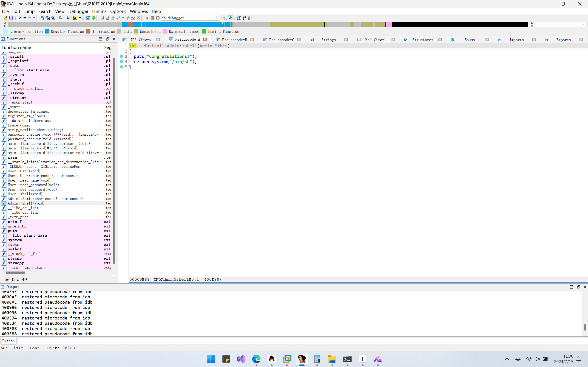Image resolution: width=588 pixels, height=367 pixels.
Task: Open the forward-navigation history dropdown arrow
Action: point(34,18)
